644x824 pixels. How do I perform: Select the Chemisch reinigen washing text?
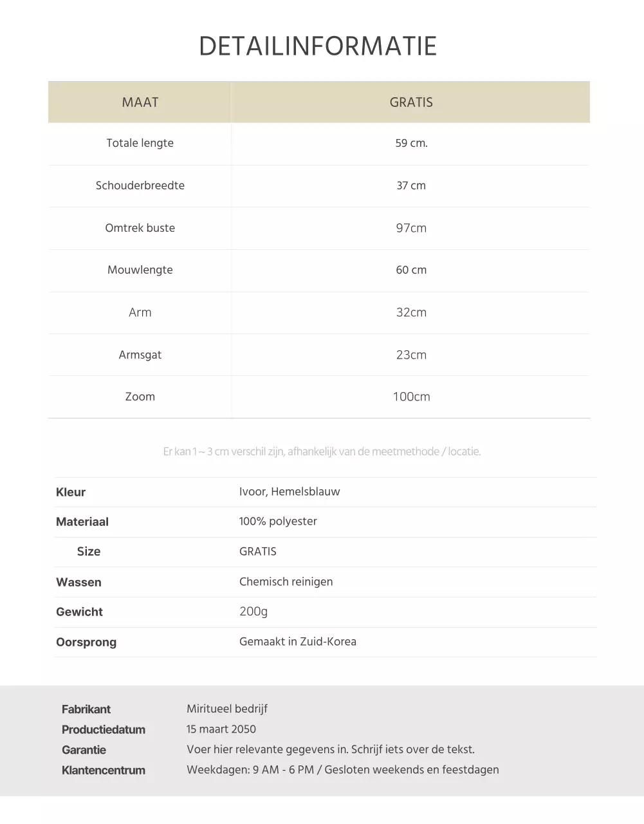[286, 582]
